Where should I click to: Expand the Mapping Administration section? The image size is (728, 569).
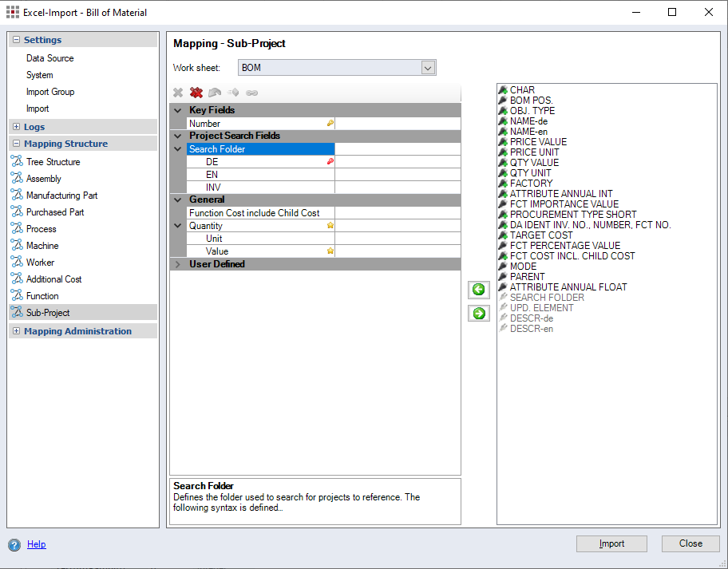[17, 331]
